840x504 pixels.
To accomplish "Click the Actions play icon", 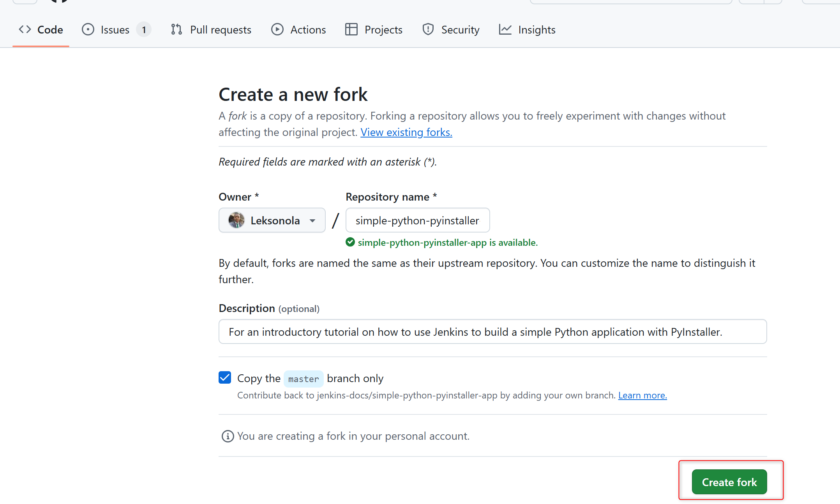I will coord(277,30).
